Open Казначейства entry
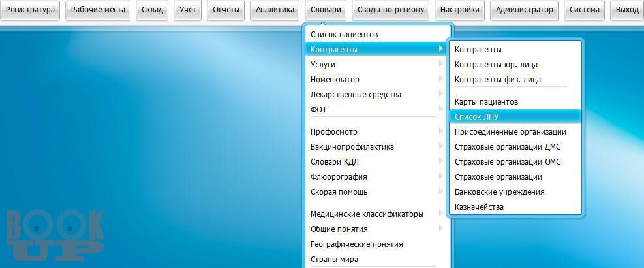Viewport: 644px width, 268px height. click(515, 207)
